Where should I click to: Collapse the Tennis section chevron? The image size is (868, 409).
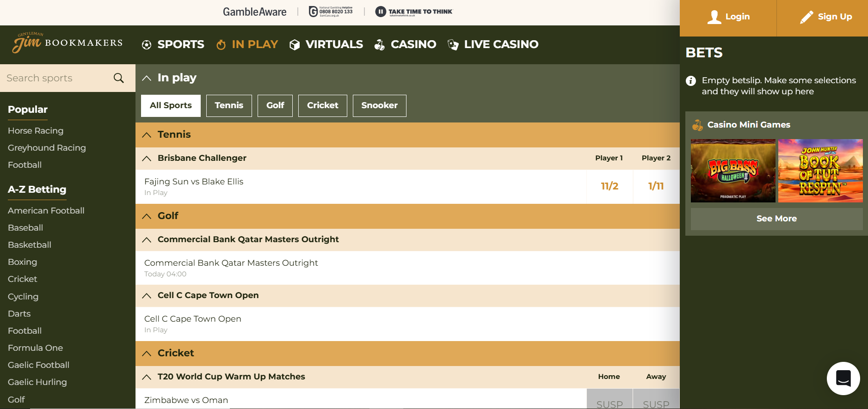pos(147,135)
